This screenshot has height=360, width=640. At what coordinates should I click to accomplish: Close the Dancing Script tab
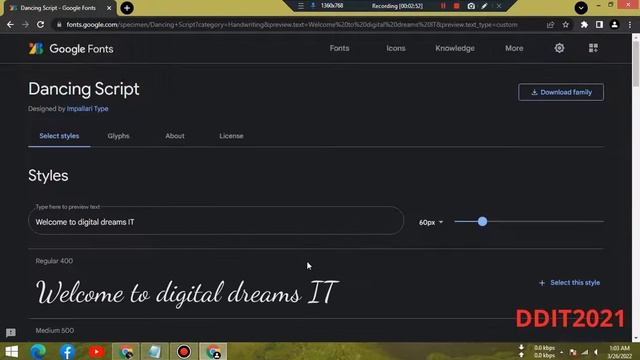tap(109, 8)
